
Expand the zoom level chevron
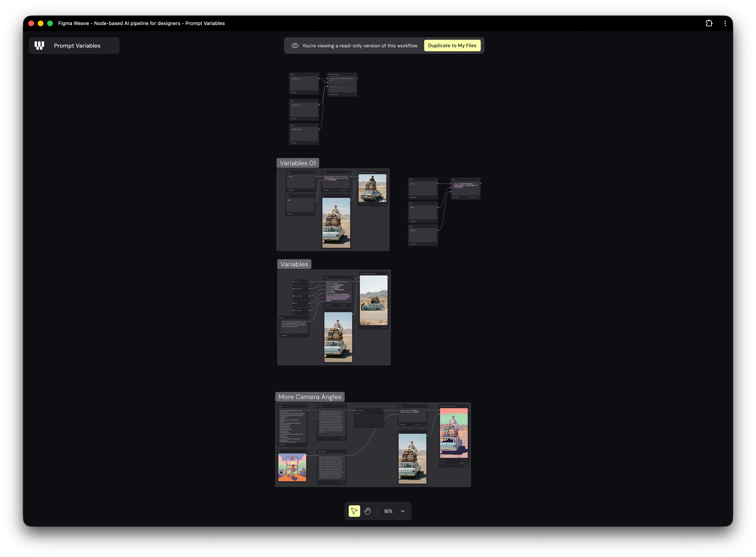point(402,511)
